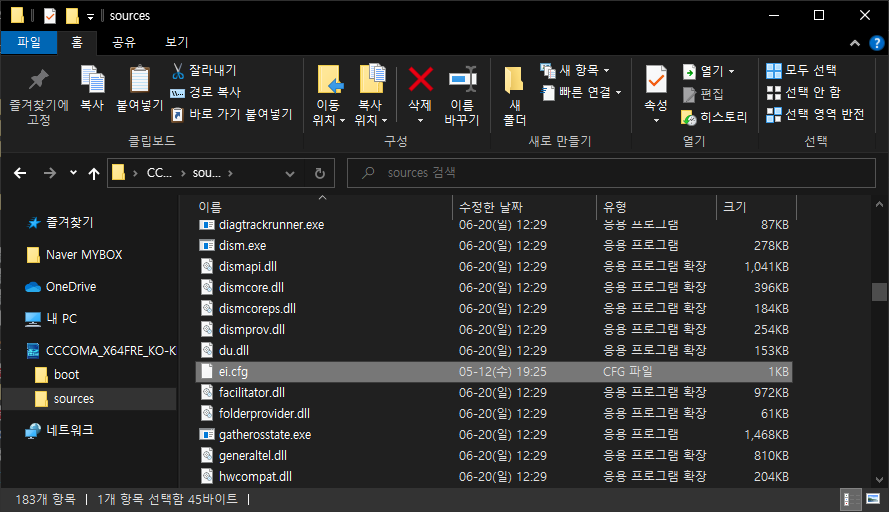Click 선택 안 함 select none

pos(803,92)
